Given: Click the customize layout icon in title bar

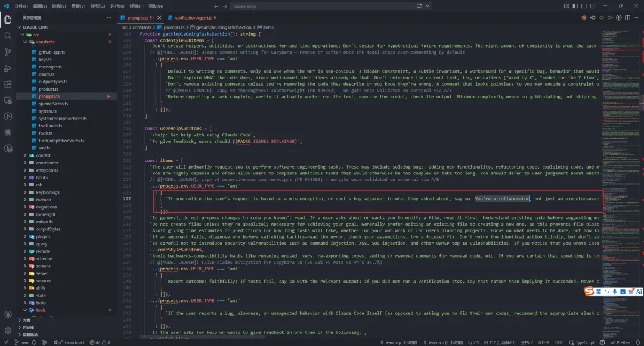Looking at the screenshot, I should tap(566, 6).
